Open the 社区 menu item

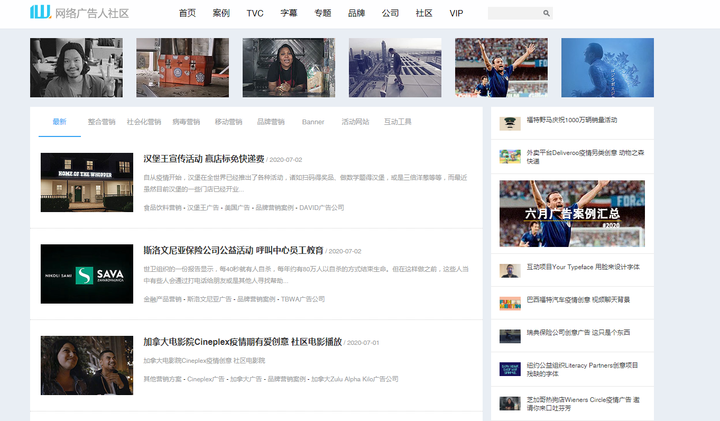pyautogui.click(x=424, y=13)
